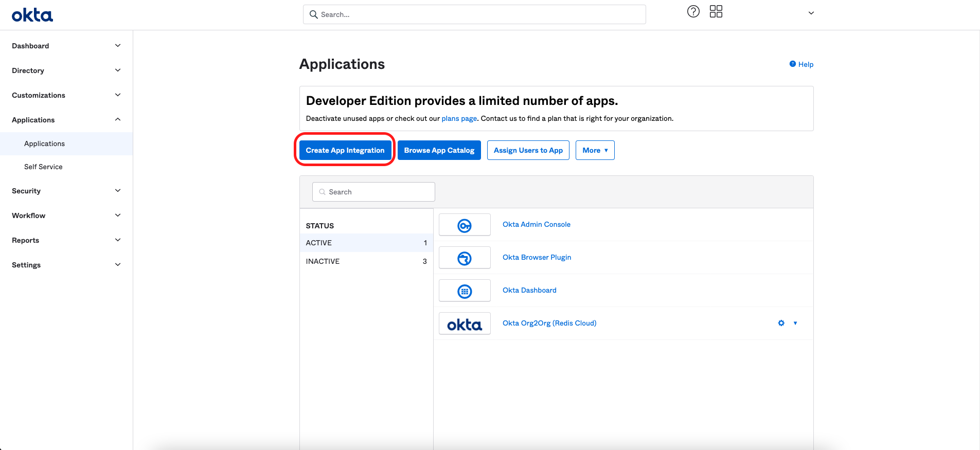Screen dimensions: 980x450
Task: Open the More dropdown button
Action: coord(595,150)
